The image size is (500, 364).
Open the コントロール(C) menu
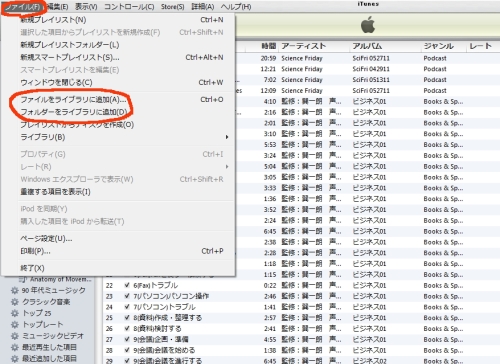[129, 7]
